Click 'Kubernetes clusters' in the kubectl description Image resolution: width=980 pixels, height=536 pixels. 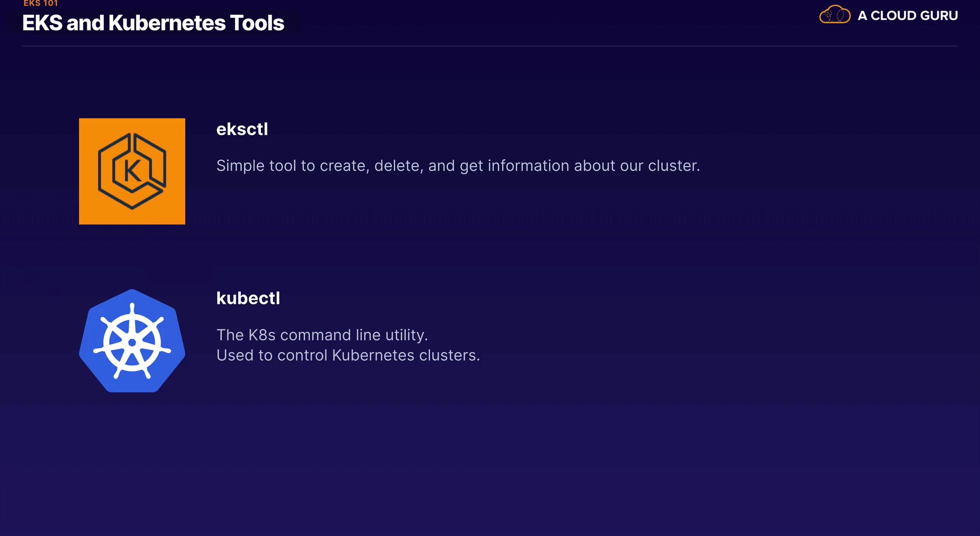(405, 355)
